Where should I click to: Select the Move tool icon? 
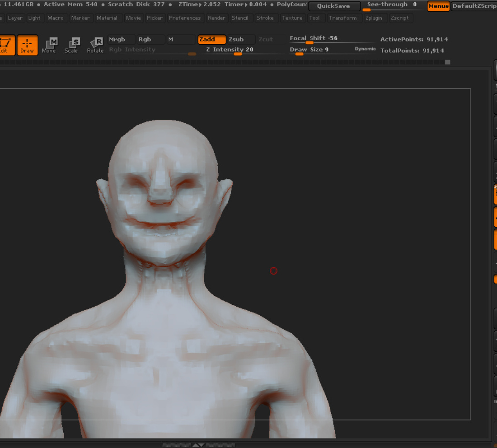(x=49, y=45)
